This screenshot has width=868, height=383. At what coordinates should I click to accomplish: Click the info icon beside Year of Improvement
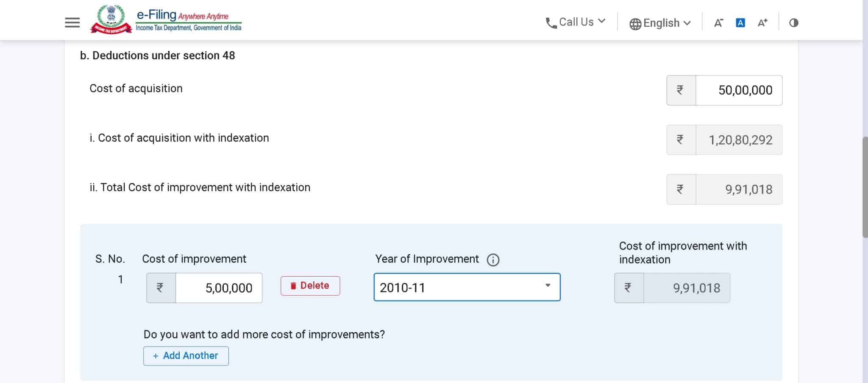pos(493,259)
